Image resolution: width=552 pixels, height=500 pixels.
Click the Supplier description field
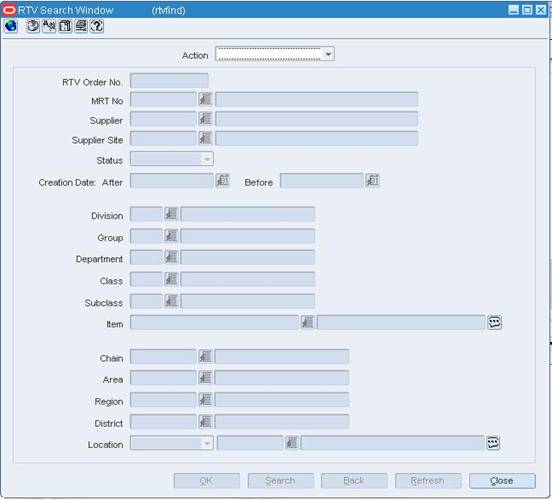click(317, 119)
